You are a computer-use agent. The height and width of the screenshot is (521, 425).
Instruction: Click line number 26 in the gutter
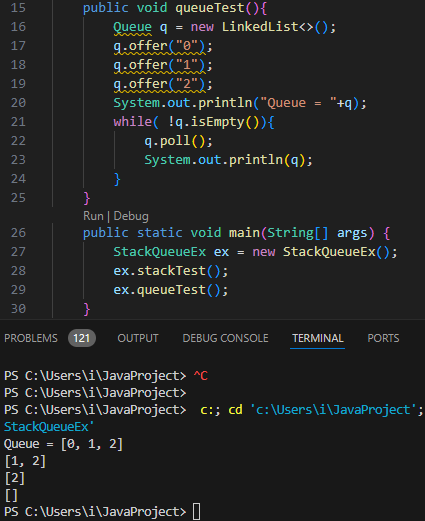[18, 233]
